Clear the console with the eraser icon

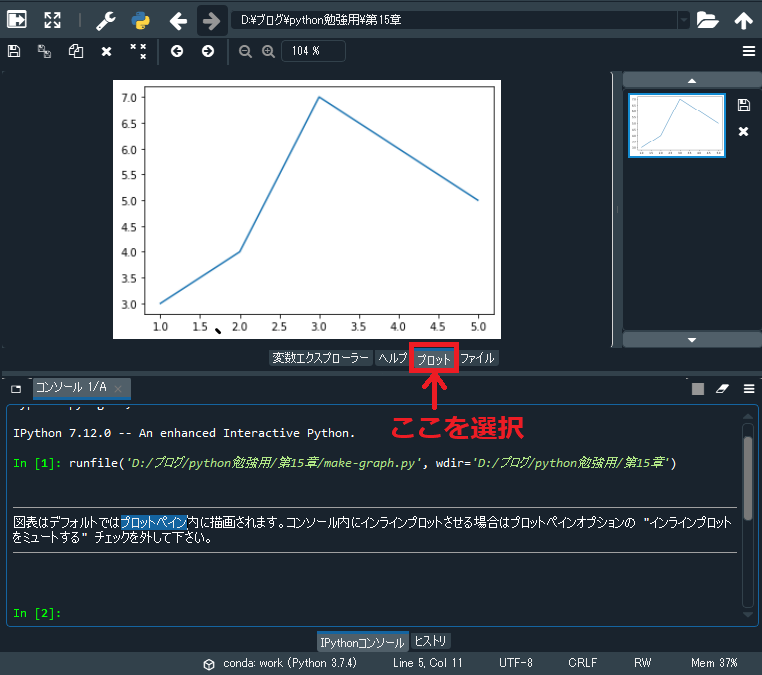[723, 389]
